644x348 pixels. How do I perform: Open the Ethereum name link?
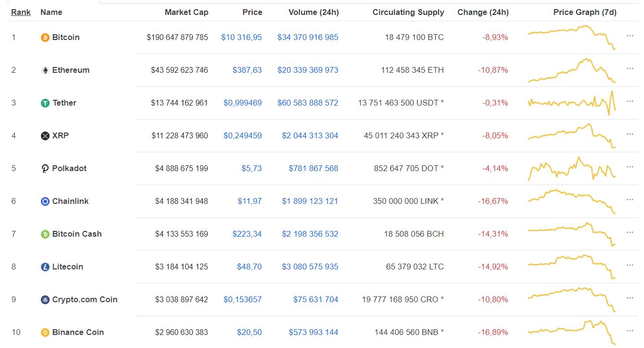click(71, 70)
